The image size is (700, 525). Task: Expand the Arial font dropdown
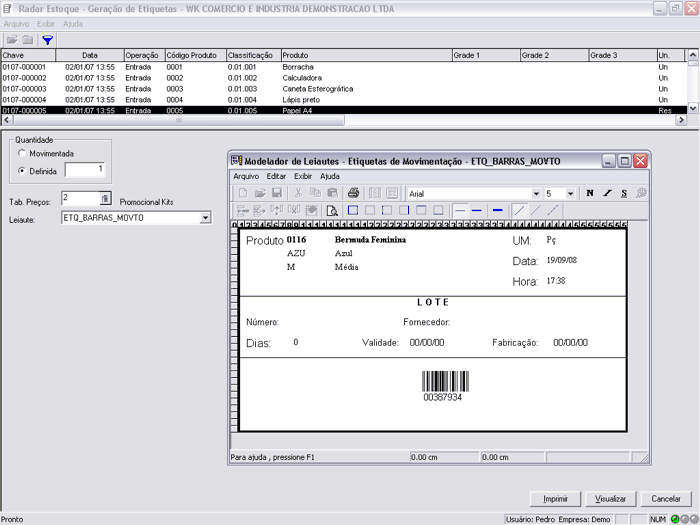536,193
